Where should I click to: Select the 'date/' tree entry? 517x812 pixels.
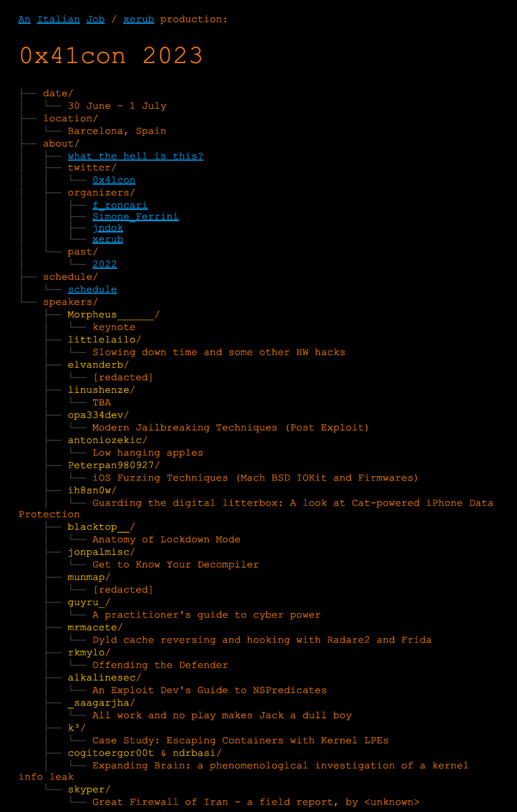coord(58,93)
